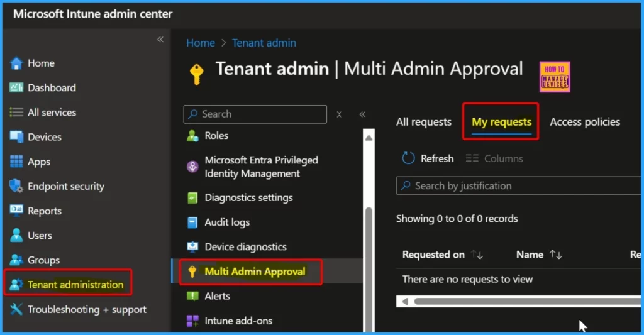Click the Columns icon in toolbar
Image resolution: width=644 pixels, height=335 pixels.
click(x=472, y=158)
